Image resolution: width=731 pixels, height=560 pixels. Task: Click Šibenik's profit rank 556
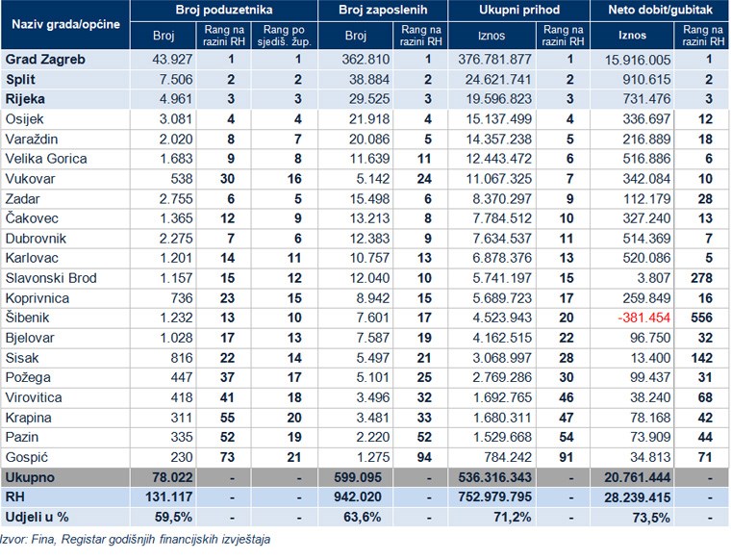(x=701, y=318)
